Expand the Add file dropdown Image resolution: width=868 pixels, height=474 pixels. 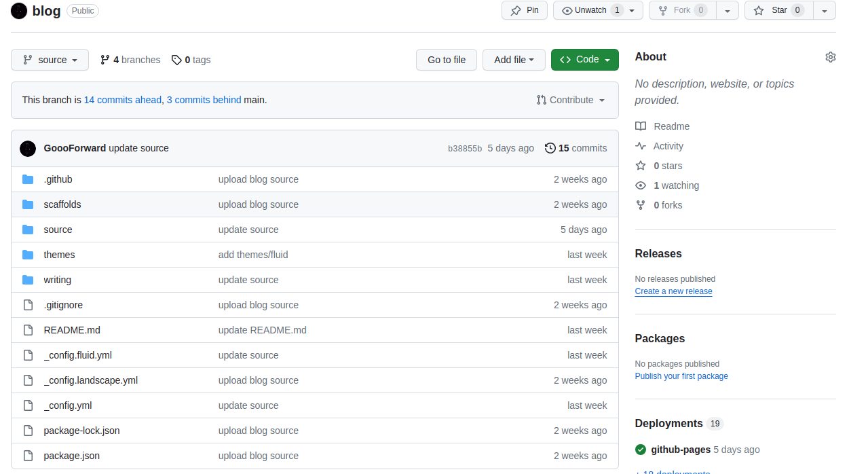coord(514,60)
